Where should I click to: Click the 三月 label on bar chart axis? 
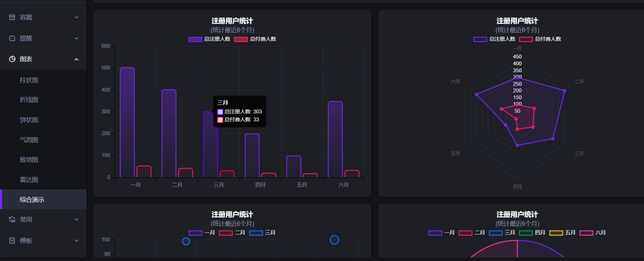218,185
